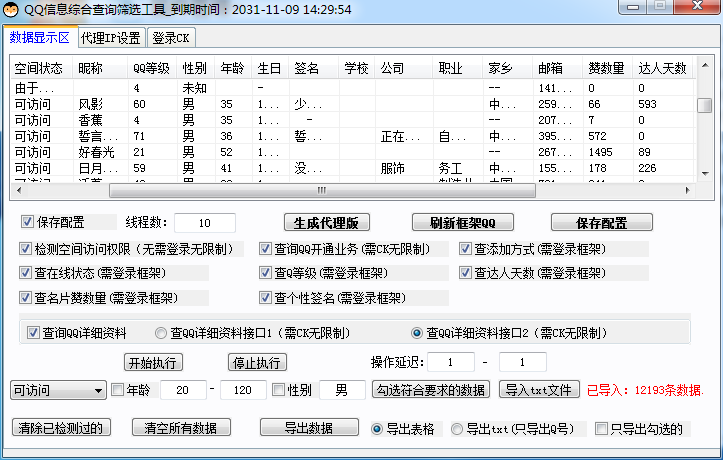Image resolution: width=723 pixels, height=460 pixels.
Task: Click the gender input field showing 男
Action: pyautogui.click(x=342, y=390)
